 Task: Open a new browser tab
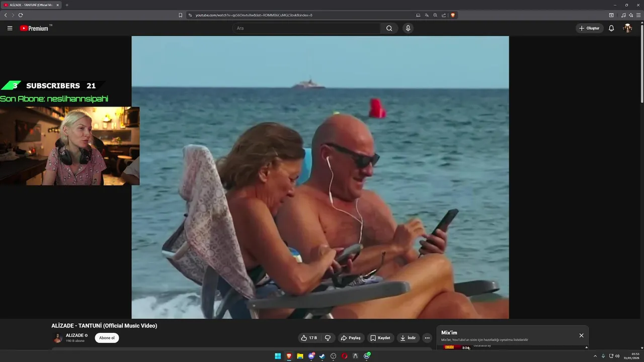point(66,5)
